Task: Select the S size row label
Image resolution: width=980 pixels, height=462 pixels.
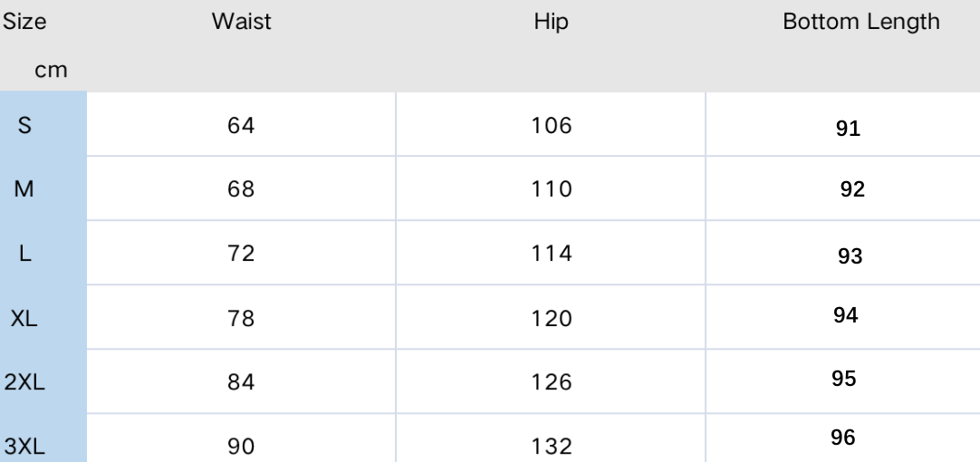Action: (x=24, y=126)
